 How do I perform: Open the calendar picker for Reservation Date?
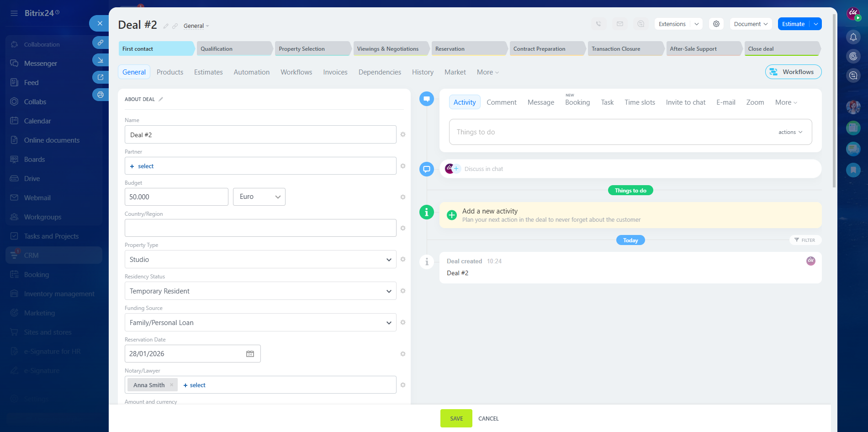click(x=250, y=354)
